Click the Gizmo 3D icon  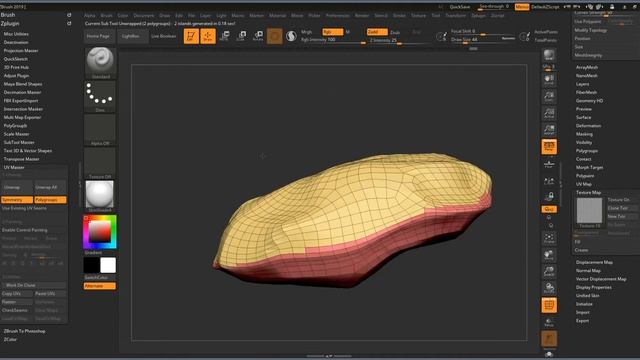274,36
